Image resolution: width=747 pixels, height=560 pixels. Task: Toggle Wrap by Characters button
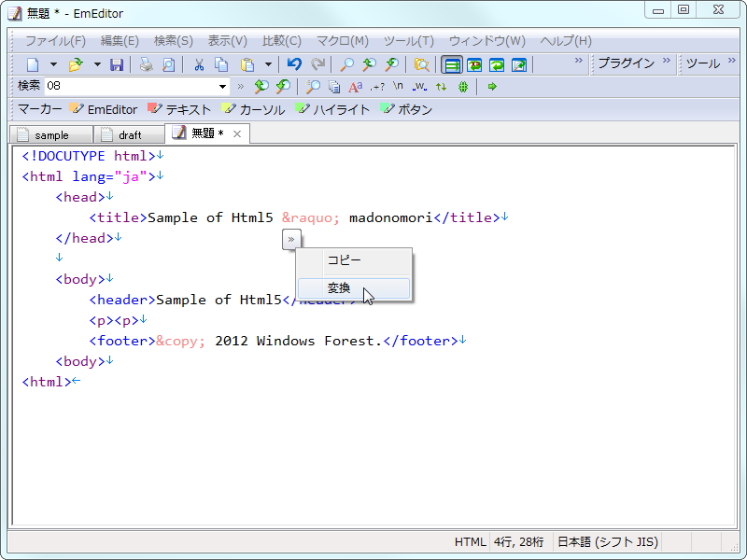pyautogui.click(x=474, y=64)
